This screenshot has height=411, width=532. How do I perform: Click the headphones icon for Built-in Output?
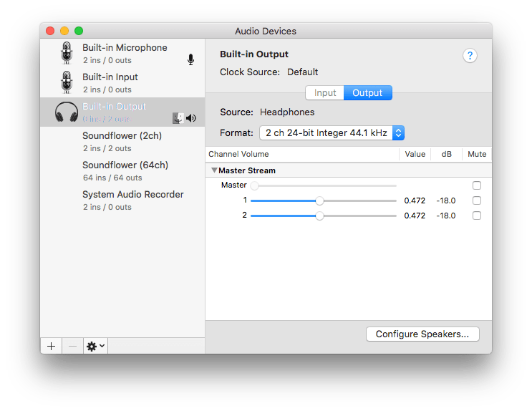pos(67,112)
